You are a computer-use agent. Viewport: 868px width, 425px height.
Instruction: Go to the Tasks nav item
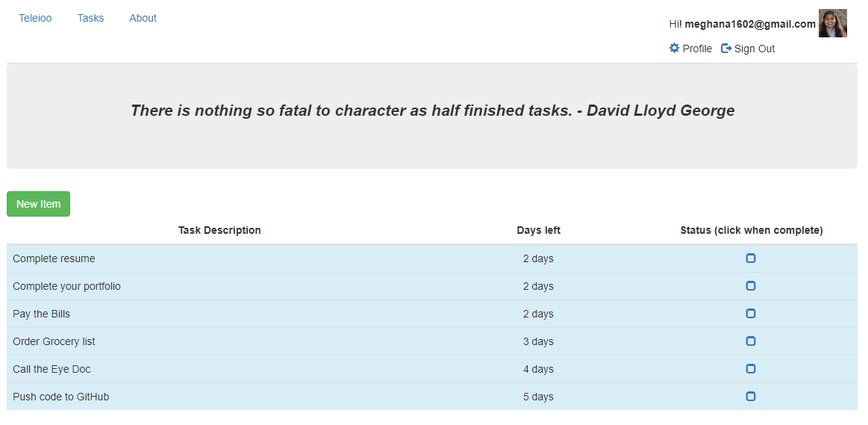(91, 18)
